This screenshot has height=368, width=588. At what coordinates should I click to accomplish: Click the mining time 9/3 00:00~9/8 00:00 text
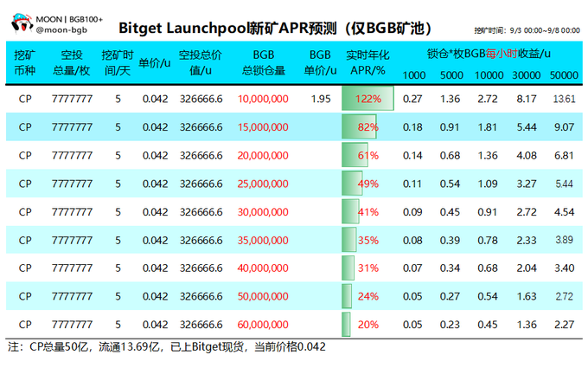[x=527, y=30]
